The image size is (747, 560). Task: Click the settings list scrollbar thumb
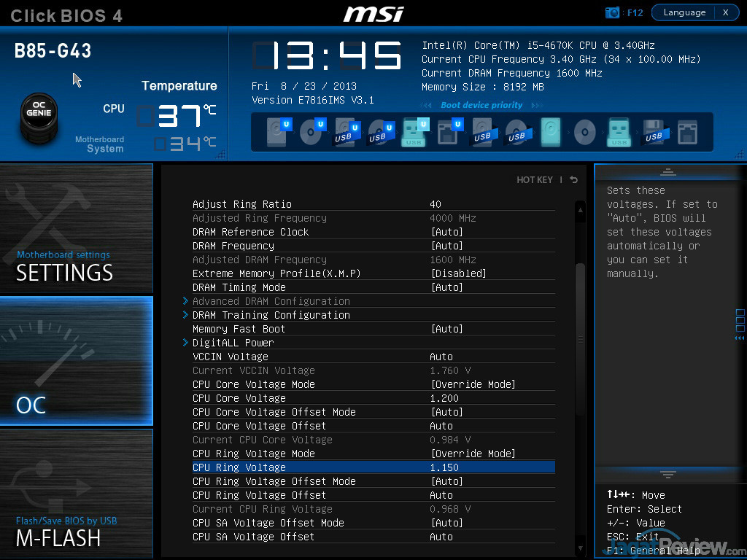coord(580,339)
